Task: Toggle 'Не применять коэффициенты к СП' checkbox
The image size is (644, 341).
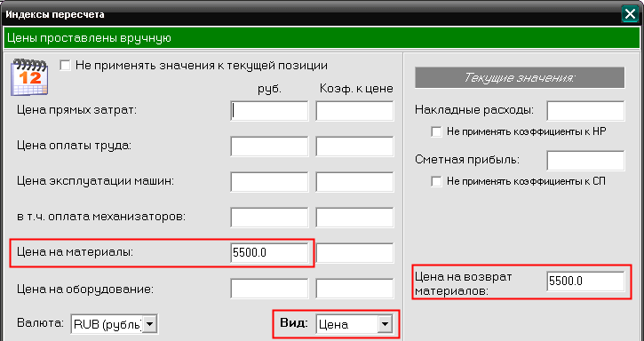Action: [436, 181]
